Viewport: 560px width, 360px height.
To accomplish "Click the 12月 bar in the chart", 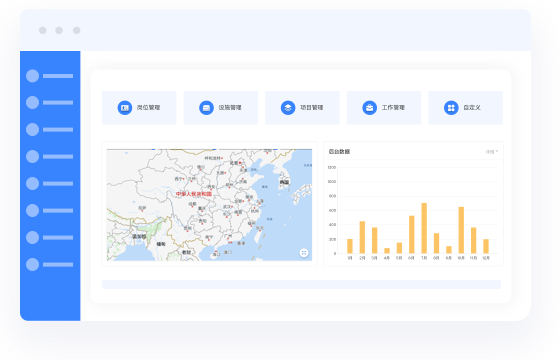I will coord(486,246).
